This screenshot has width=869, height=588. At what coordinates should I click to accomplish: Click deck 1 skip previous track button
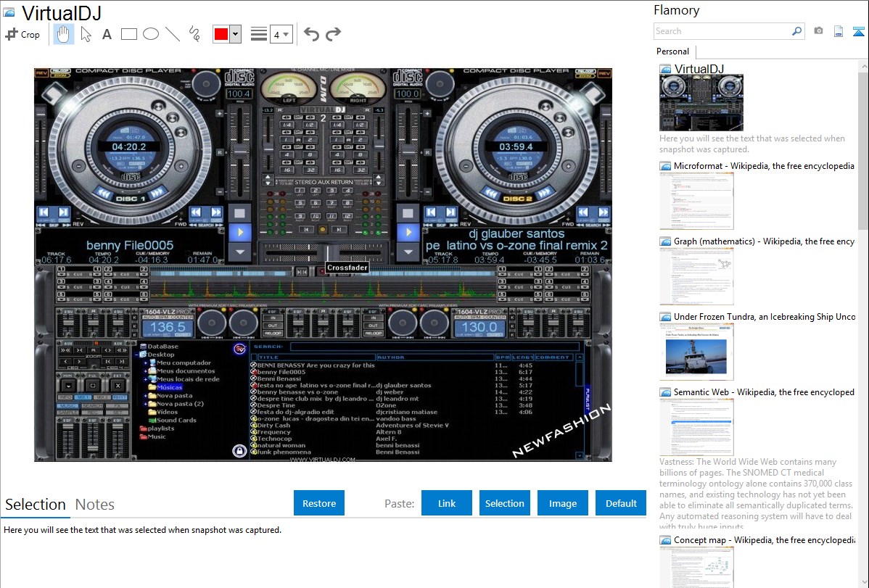pos(44,212)
